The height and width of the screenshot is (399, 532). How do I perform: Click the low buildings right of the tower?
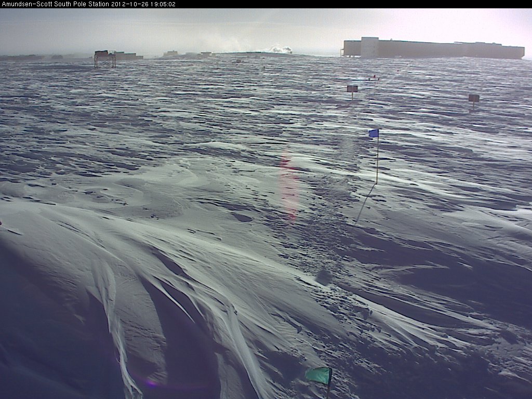128,56
